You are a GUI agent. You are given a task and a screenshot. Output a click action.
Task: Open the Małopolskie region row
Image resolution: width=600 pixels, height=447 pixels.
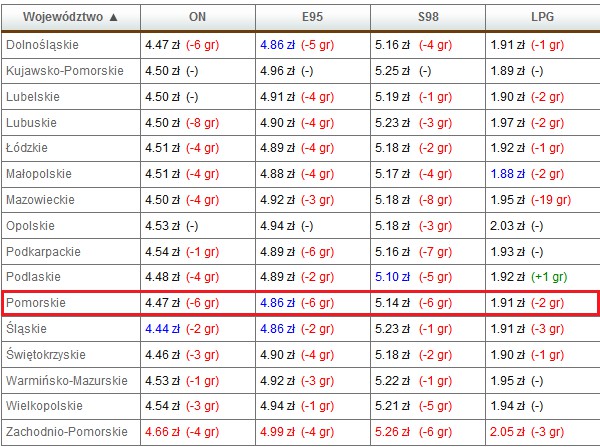tap(37, 174)
